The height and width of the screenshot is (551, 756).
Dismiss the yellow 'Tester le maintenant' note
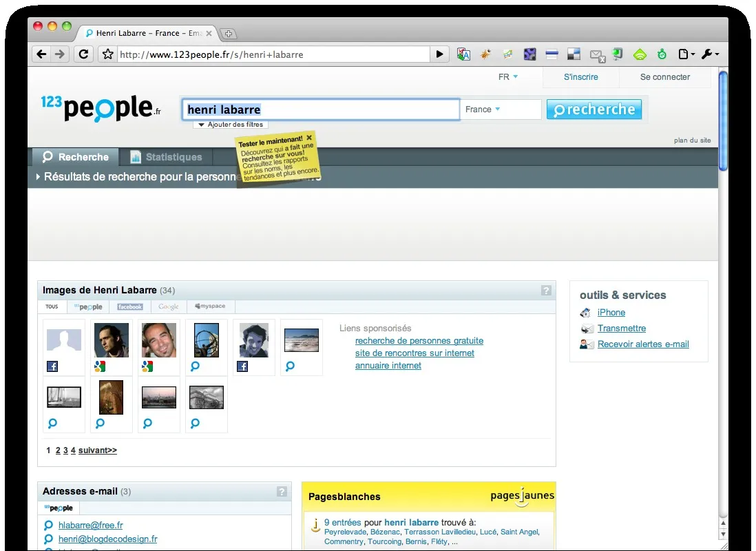click(309, 138)
